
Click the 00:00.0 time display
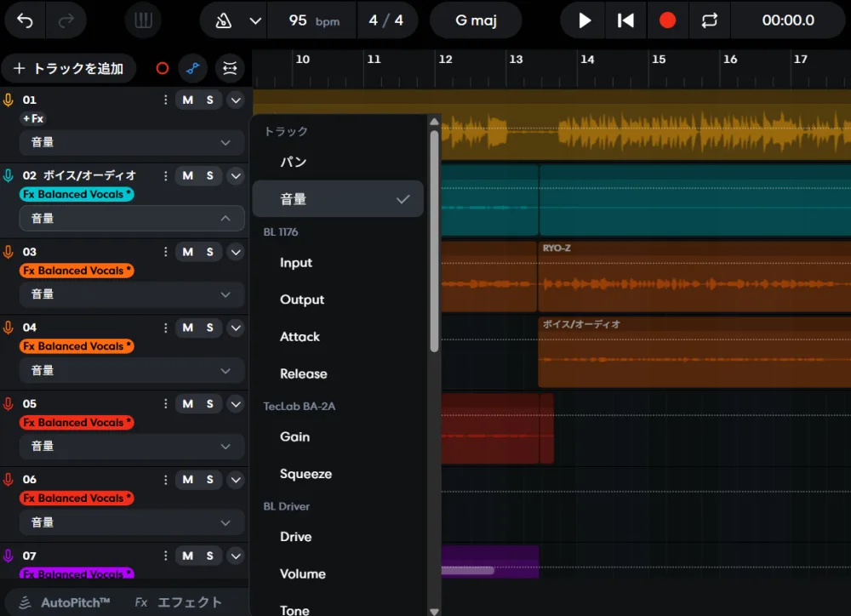click(x=788, y=20)
